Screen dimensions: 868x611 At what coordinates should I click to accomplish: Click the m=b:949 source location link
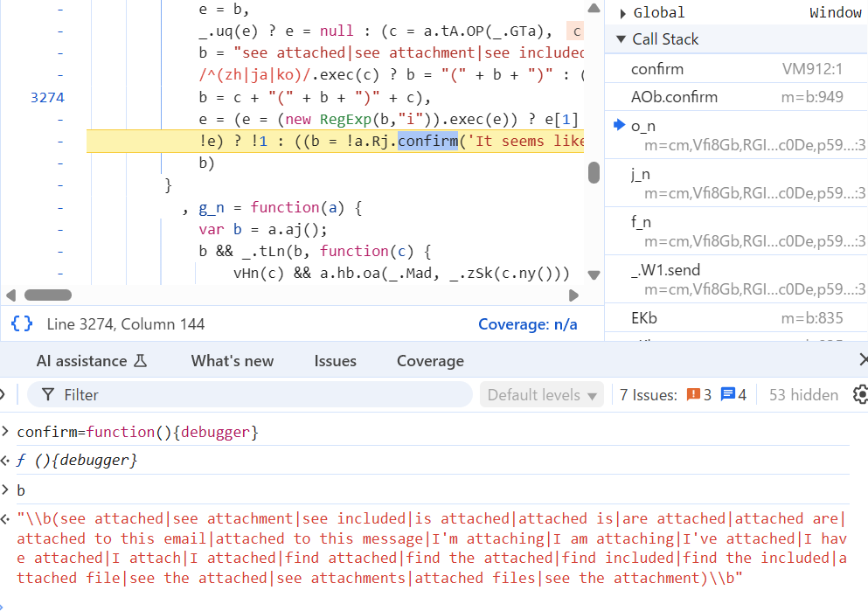point(812,97)
